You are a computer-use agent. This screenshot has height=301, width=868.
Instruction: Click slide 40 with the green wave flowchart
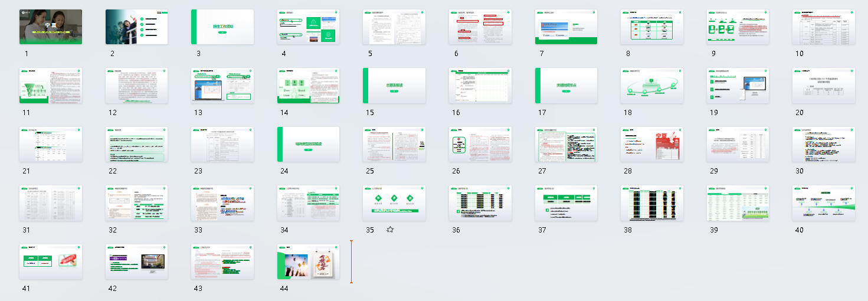tap(823, 203)
